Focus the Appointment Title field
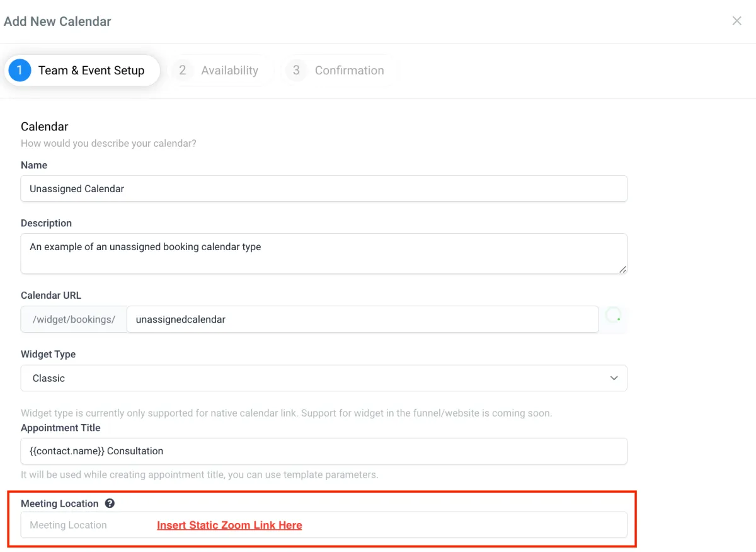 point(323,451)
